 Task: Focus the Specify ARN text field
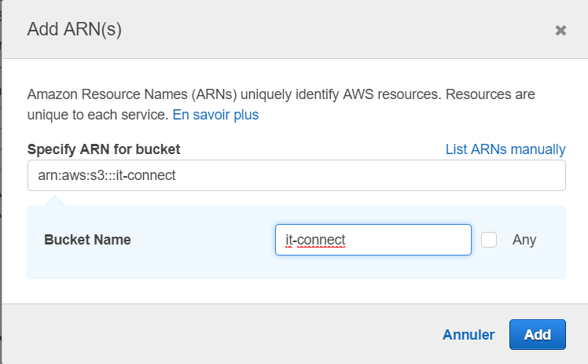(x=296, y=175)
